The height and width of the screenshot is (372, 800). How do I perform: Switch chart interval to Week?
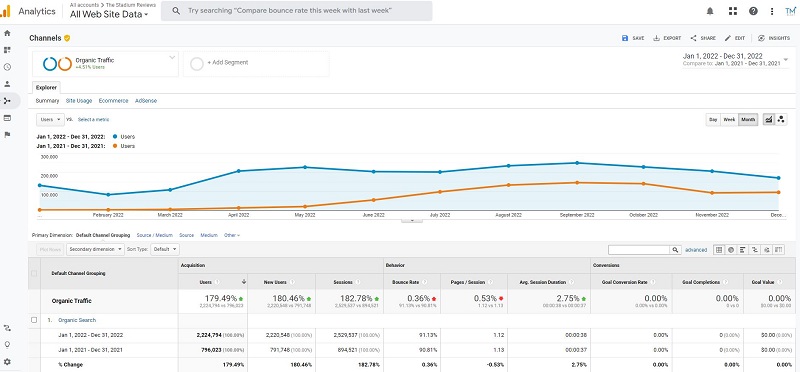(x=729, y=119)
